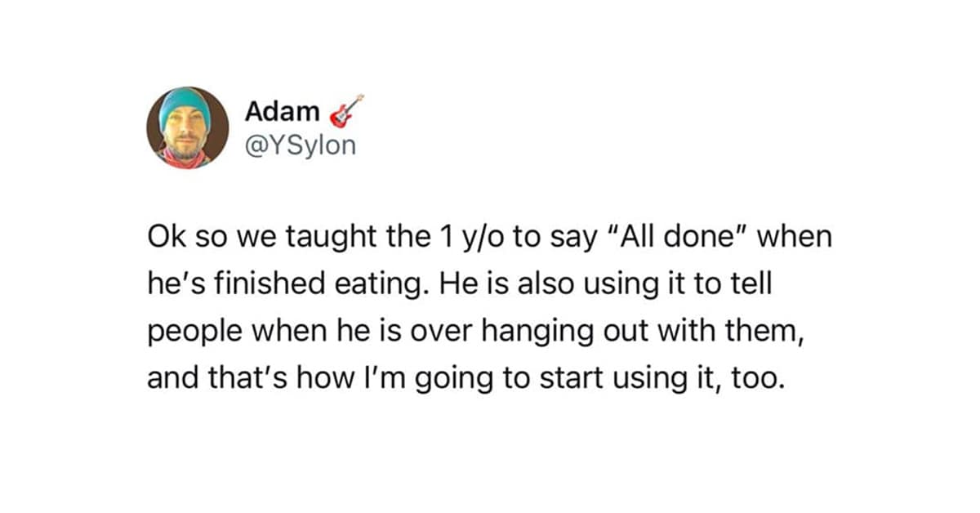Click the words "He is also using"

click(x=543, y=287)
